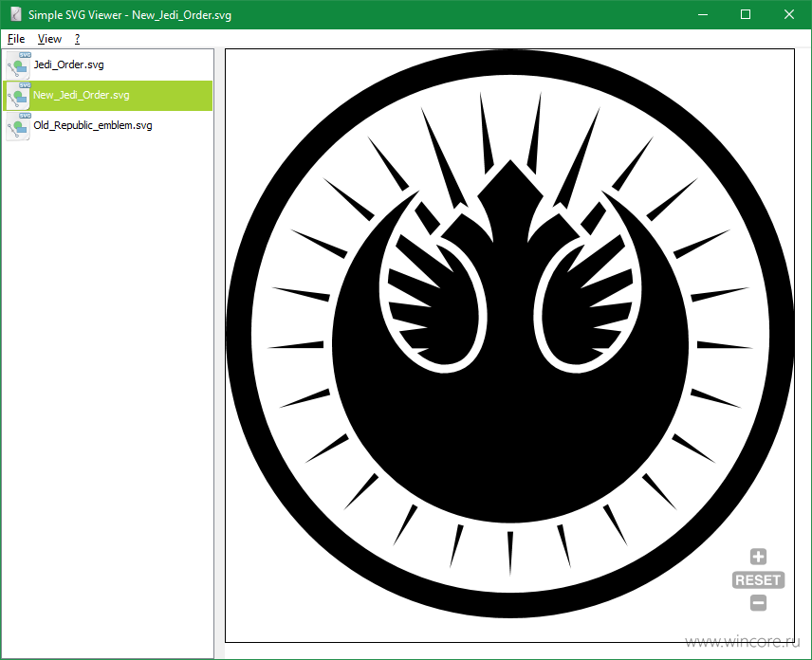Open the View menu
This screenshot has height=660, width=812.
(x=49, y=39)
